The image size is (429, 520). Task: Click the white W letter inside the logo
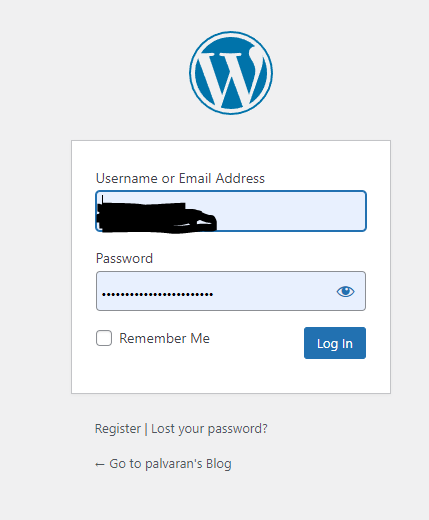(231, 73)
